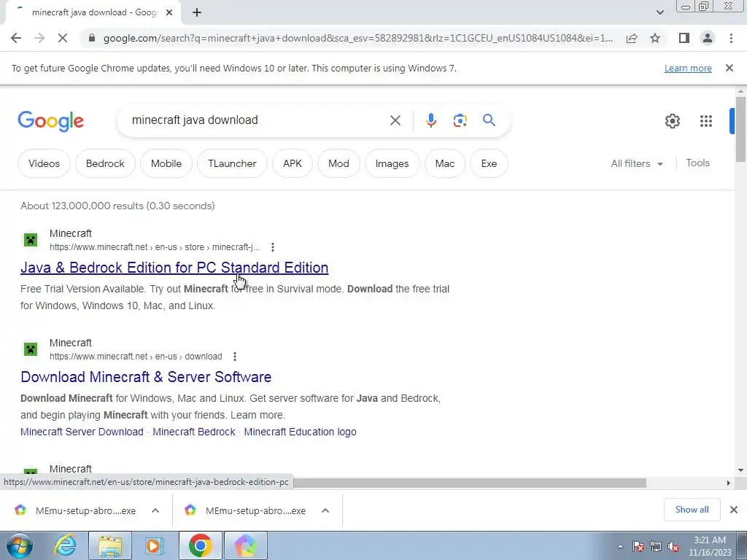Filter results by Mobile chip
Screen dimensions: 747x560
click(166, 163)
